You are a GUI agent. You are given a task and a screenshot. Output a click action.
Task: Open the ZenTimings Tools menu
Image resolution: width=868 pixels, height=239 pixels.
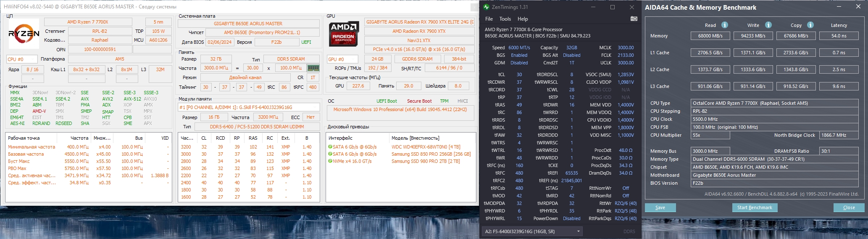(505, 19)
